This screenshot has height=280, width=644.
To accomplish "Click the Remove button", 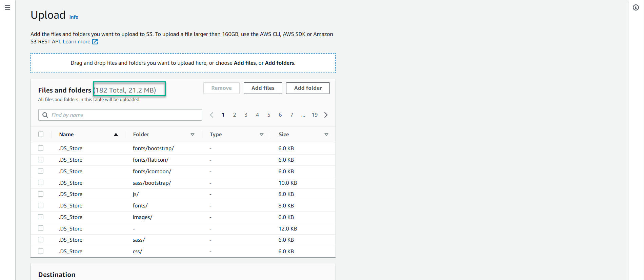I will pos(222,88).
